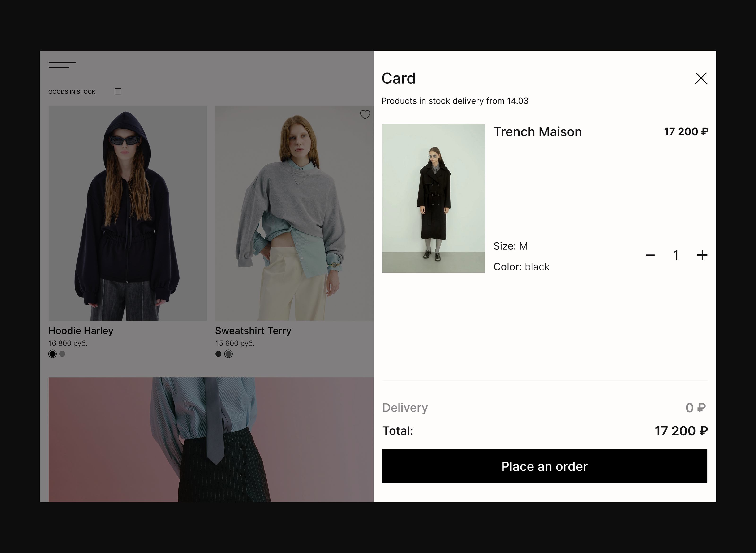
Task: Click Hoodie Harley product name
Action: pyautogui.click(x=81, y=331)
